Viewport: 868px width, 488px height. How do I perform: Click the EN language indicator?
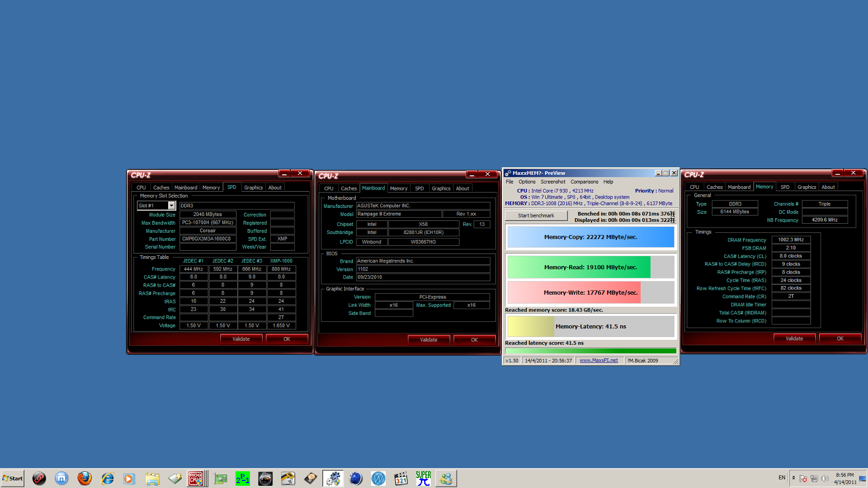tap(782, 478)
